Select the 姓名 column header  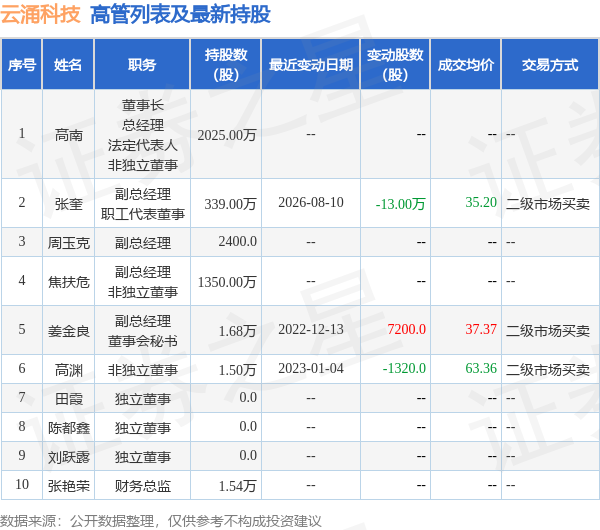tap(68, 64)
